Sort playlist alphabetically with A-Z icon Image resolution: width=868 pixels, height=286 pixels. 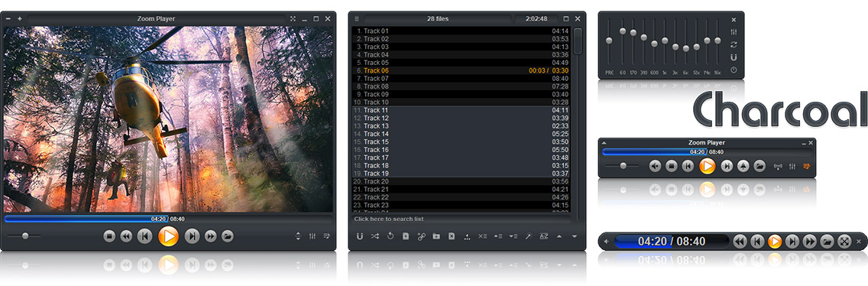[x=543, y=236]
